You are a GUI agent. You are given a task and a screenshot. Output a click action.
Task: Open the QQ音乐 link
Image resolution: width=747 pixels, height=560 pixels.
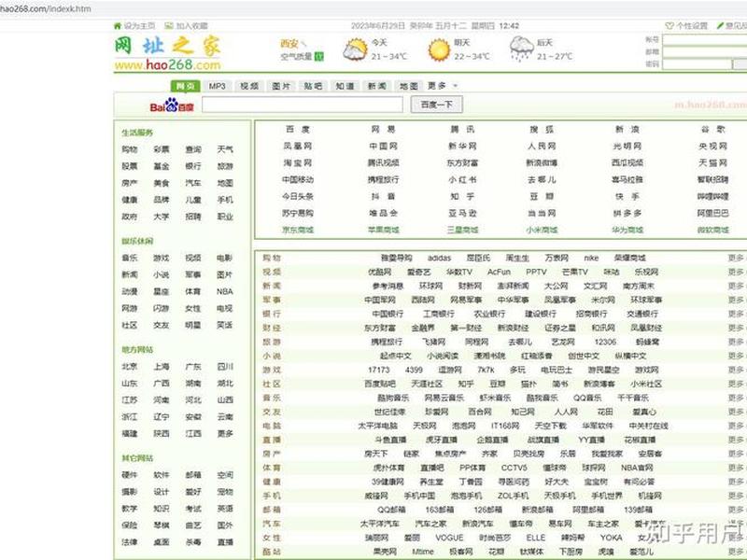click(587, 399)
